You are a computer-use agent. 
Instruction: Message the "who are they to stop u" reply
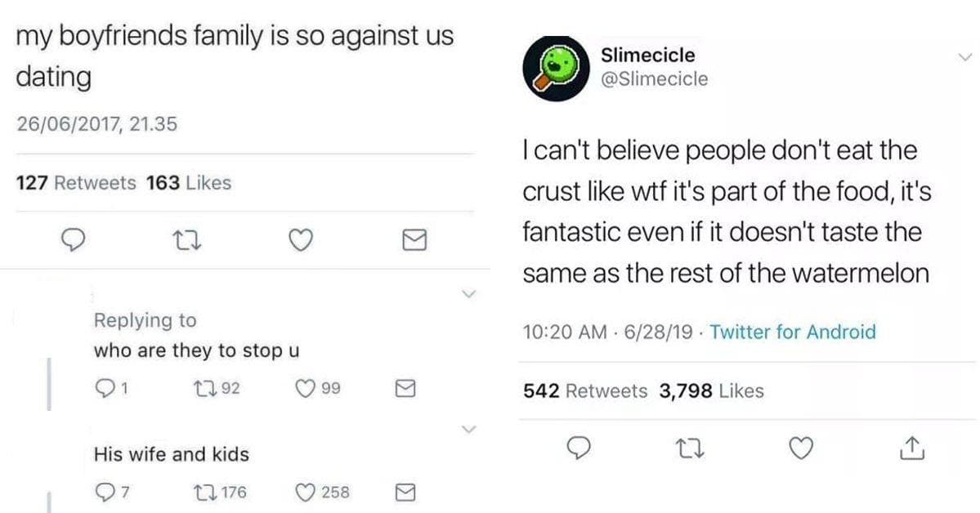pyautogui.click(x=406, y=390)
